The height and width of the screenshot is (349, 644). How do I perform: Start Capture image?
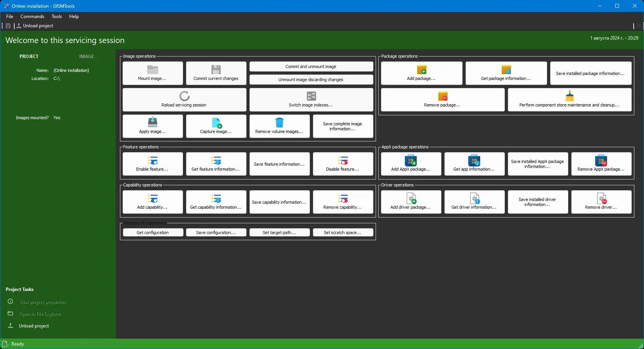[216, 126]
